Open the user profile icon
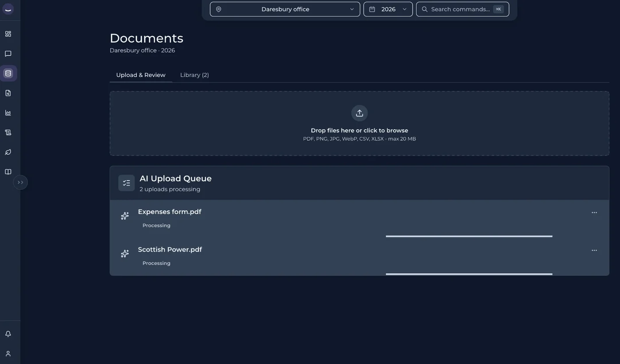The width and height of the screenshot is (620, 364). click(8, 353)
